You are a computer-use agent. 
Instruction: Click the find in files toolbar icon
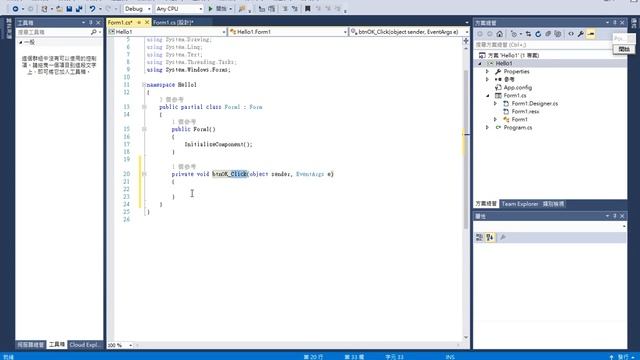tap(242, 9)
